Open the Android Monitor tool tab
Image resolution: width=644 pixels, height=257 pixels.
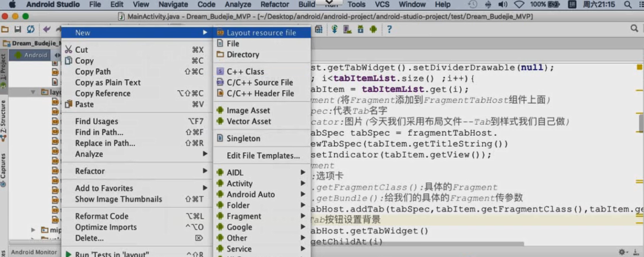click(34, 252)
